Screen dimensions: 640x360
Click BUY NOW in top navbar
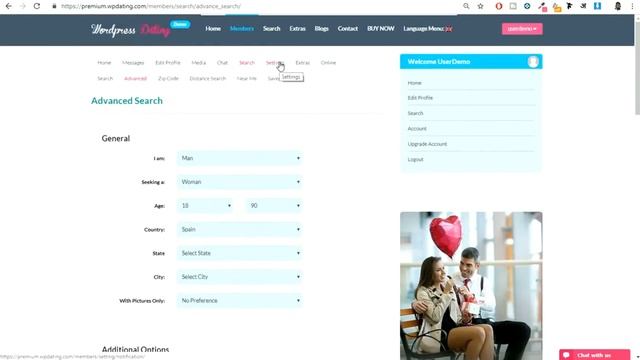click(381, 29)
